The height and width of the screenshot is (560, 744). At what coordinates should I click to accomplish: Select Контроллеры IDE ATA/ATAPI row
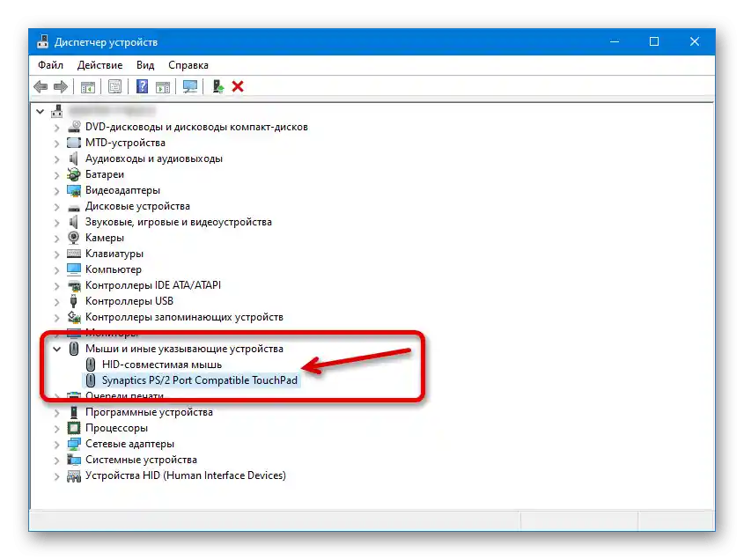click(x=153, y=285)
